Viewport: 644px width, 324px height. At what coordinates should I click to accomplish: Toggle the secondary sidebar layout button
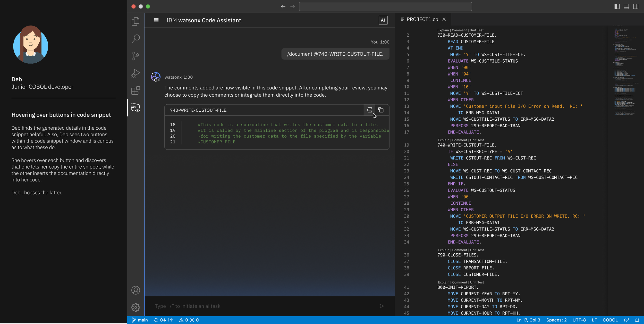click(x=636, y=6)
